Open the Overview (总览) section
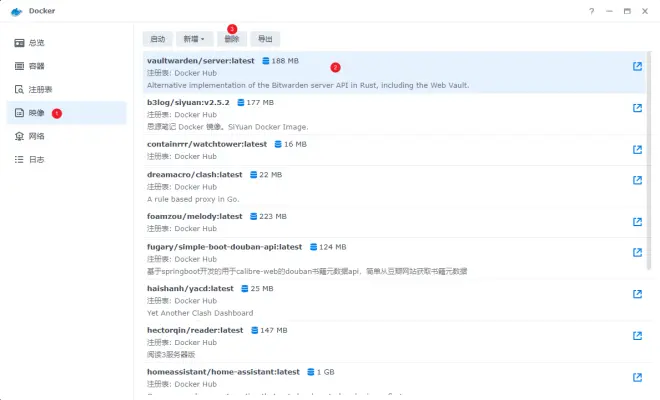 click(x=67, y=43)
